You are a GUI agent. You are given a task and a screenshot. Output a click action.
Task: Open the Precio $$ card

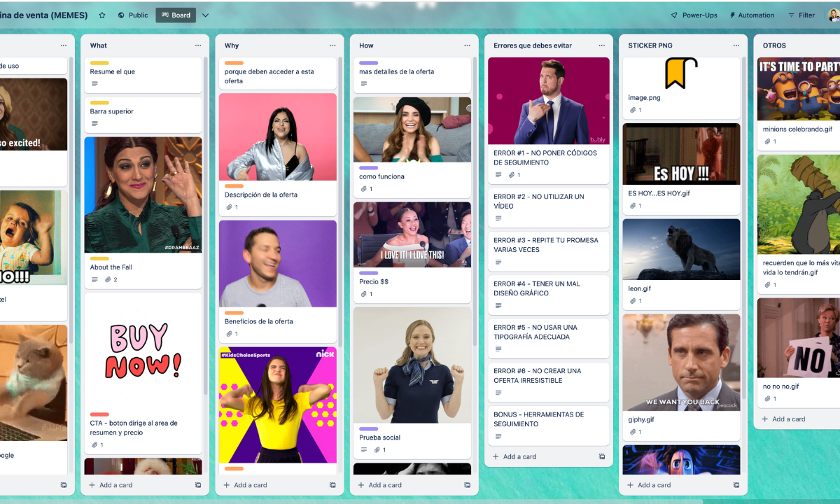412,252
